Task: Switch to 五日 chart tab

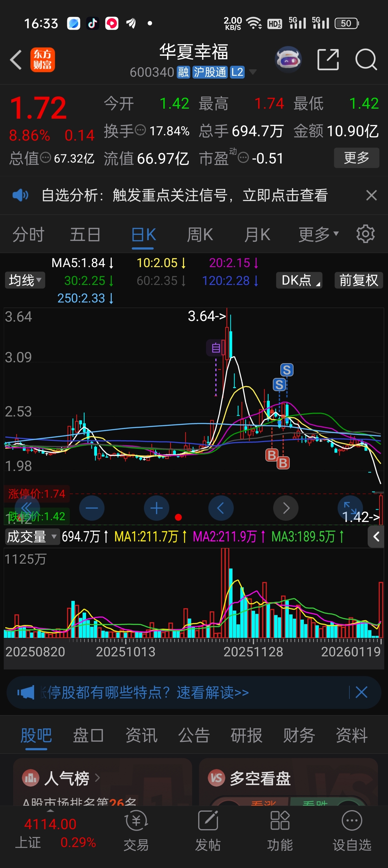Action: [x=85, y=234]
